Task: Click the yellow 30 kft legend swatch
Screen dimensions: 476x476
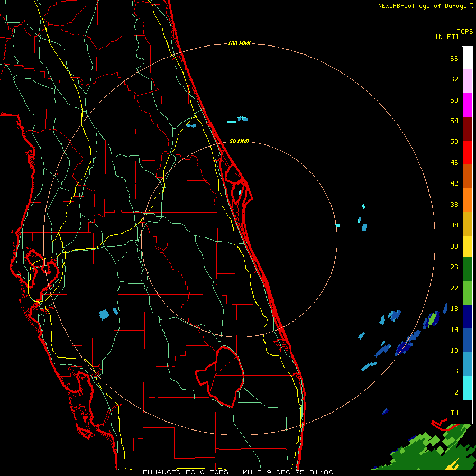Action: tap(467, 246)
